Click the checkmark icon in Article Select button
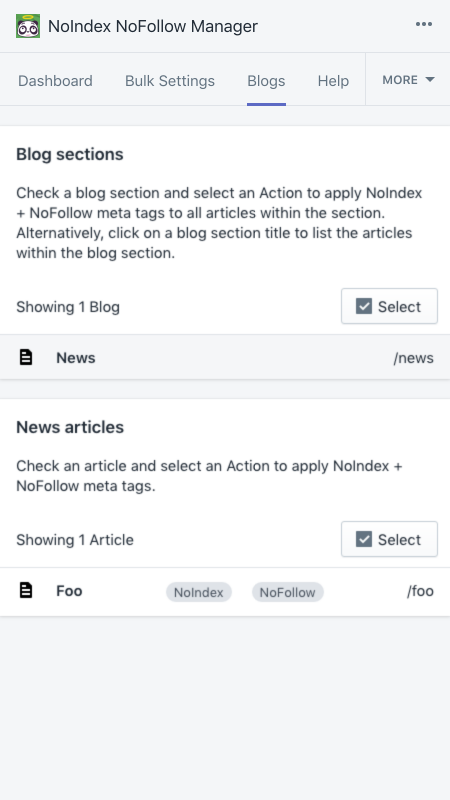The height and width of the screenshot is (800, 450). click(x=363, y=539)
